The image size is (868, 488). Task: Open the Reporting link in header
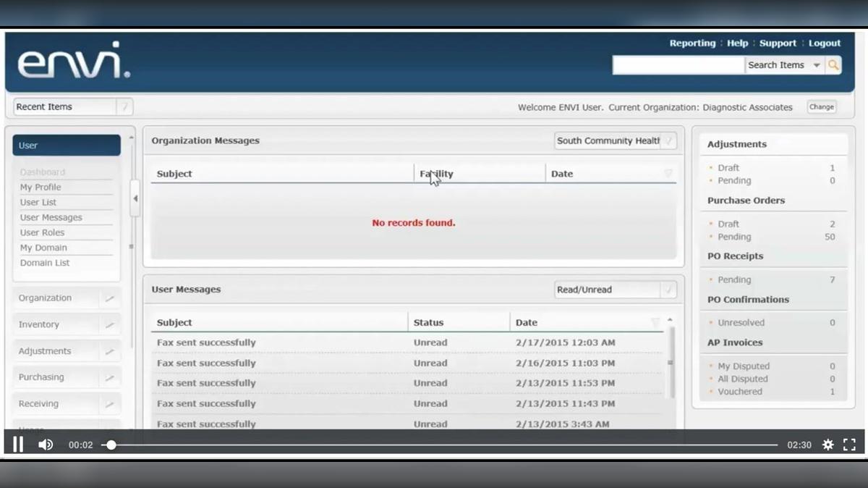click(x=692, y=43)
